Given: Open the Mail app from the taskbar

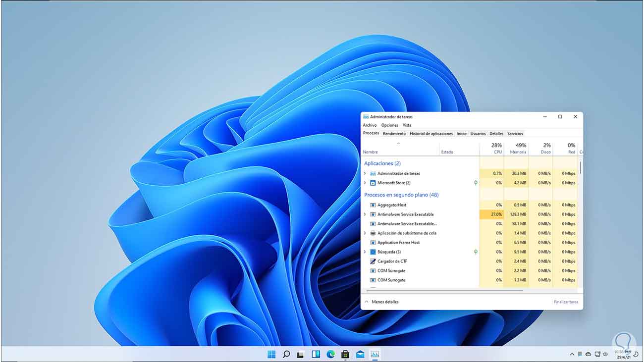Looking at the screenshot, I should tap(360, 354).
